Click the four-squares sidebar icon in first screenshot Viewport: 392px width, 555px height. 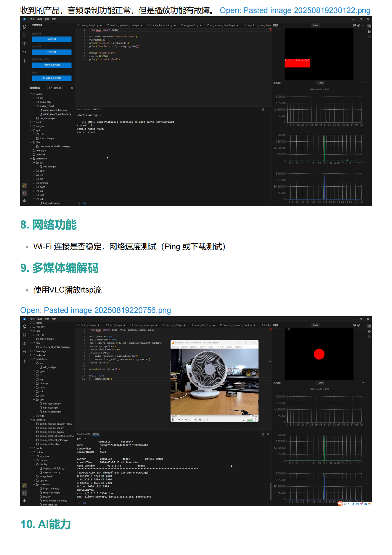tap(25, 35)
